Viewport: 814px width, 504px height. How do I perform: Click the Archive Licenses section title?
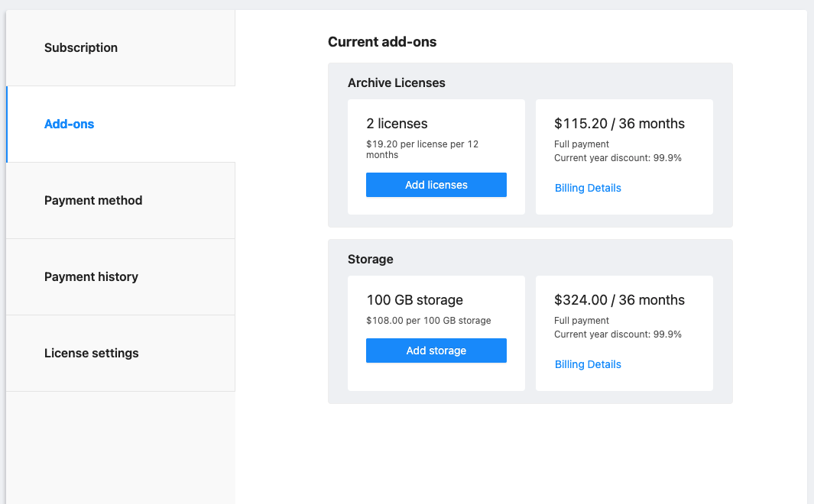pyautogui.click(x=396, y=82)
